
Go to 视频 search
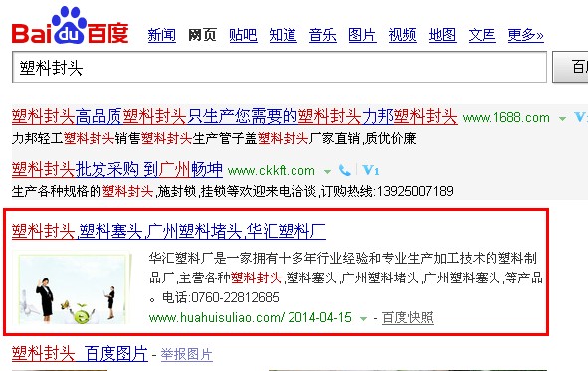[x=402, y=35]
